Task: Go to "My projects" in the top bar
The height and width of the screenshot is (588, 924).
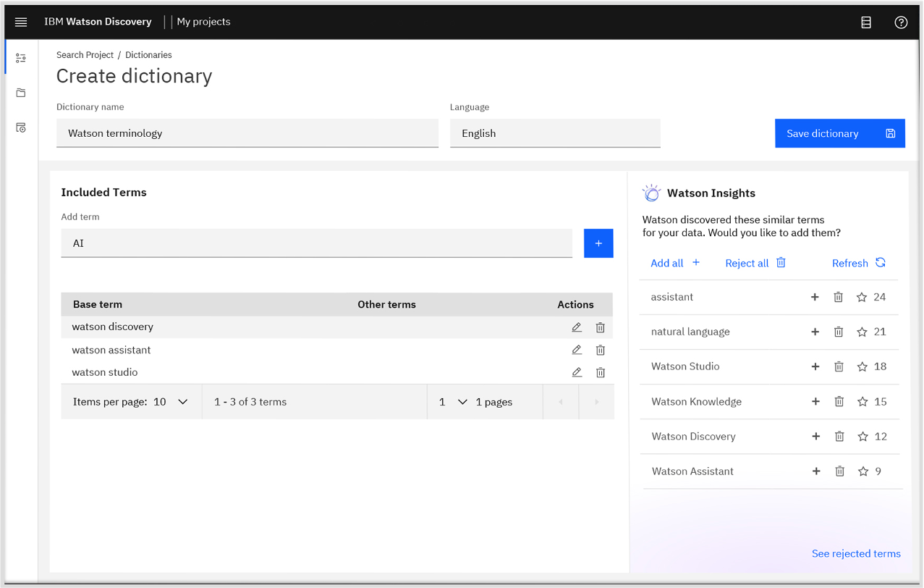Action: click(x=203, y=22)
